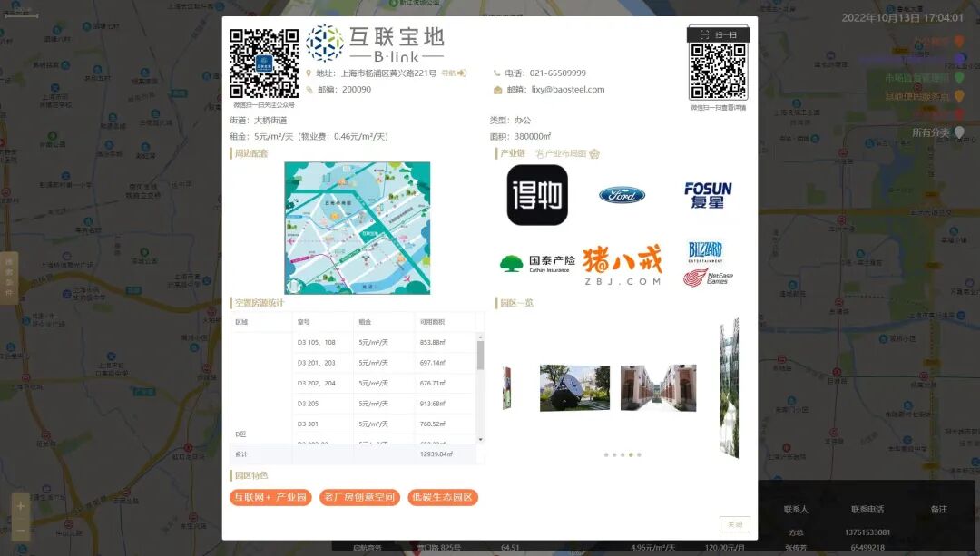Select the 产业链 section header
The height and width of the screenshot is (556, 980).
(x=514, y=152)
